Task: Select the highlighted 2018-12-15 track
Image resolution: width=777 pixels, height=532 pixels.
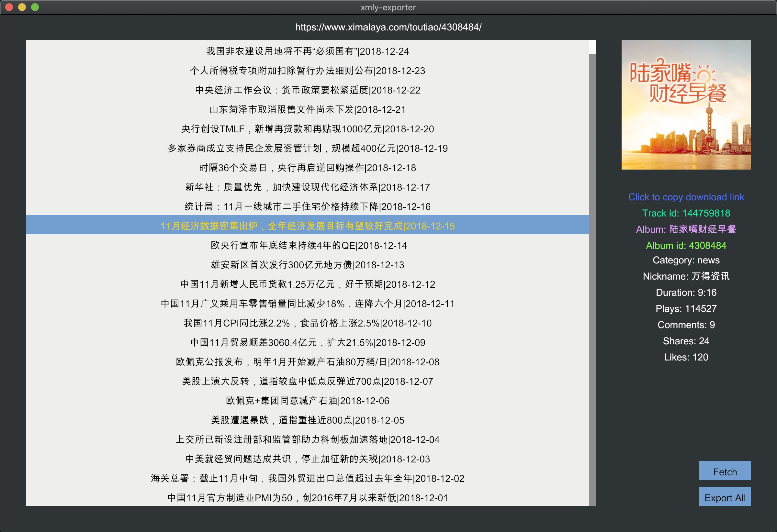Action: [307, 226]
